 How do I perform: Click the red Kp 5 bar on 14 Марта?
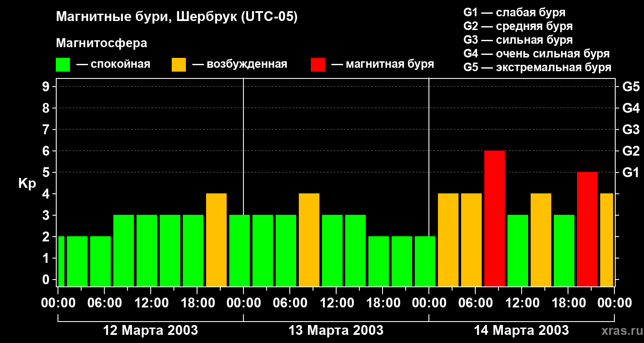(587, 229)
